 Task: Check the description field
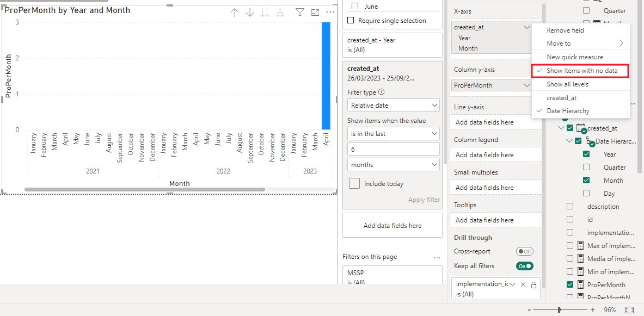point(569,207)
